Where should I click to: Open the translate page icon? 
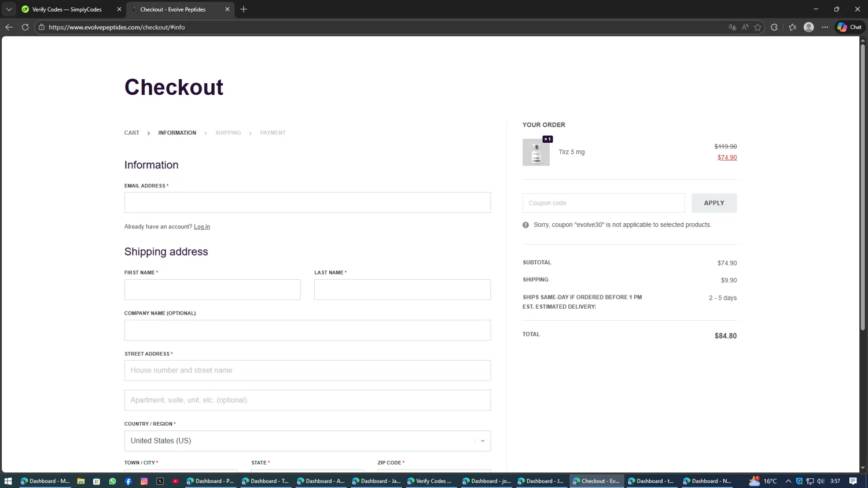pyautogui.click(x=732, y=27)
